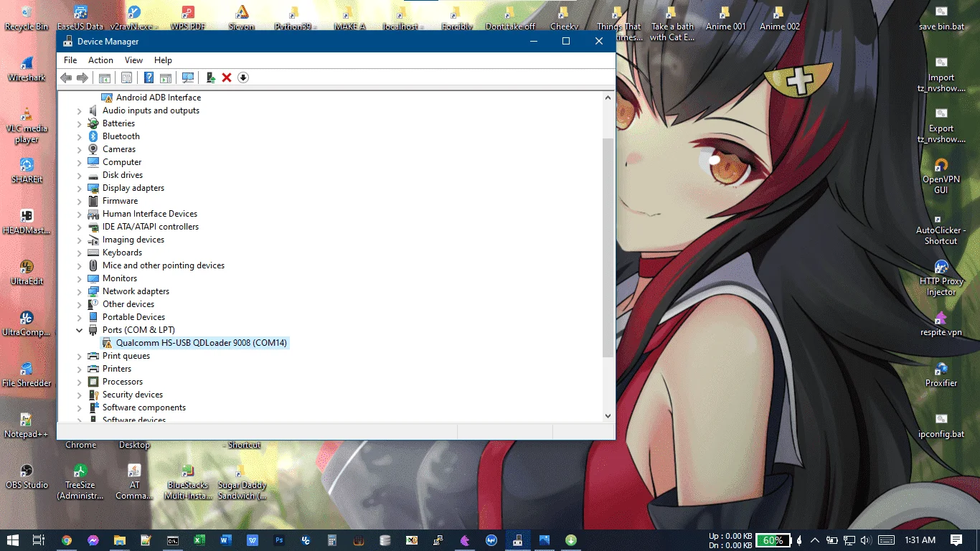Select VLC media player desktop icon
The image size is (980, 551).
coord(27,125)
